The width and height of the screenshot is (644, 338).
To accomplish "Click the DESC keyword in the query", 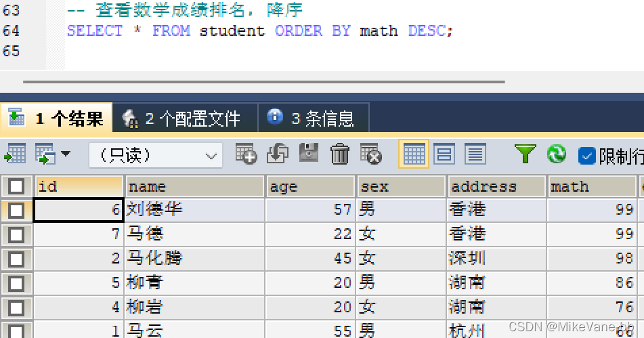I will pyautogui.click(x=427, y=30).
